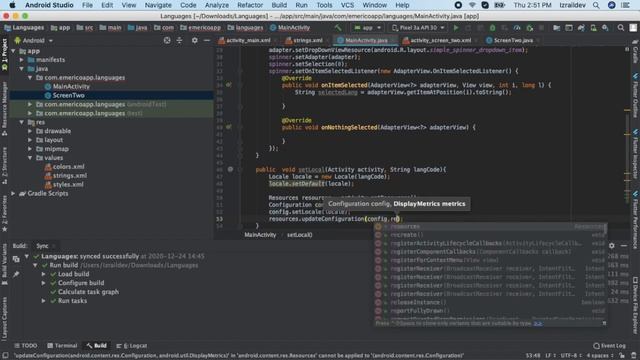Open the Terminal tool window
The width and height of the screenshot is (640, 360).
coord(62,346)
